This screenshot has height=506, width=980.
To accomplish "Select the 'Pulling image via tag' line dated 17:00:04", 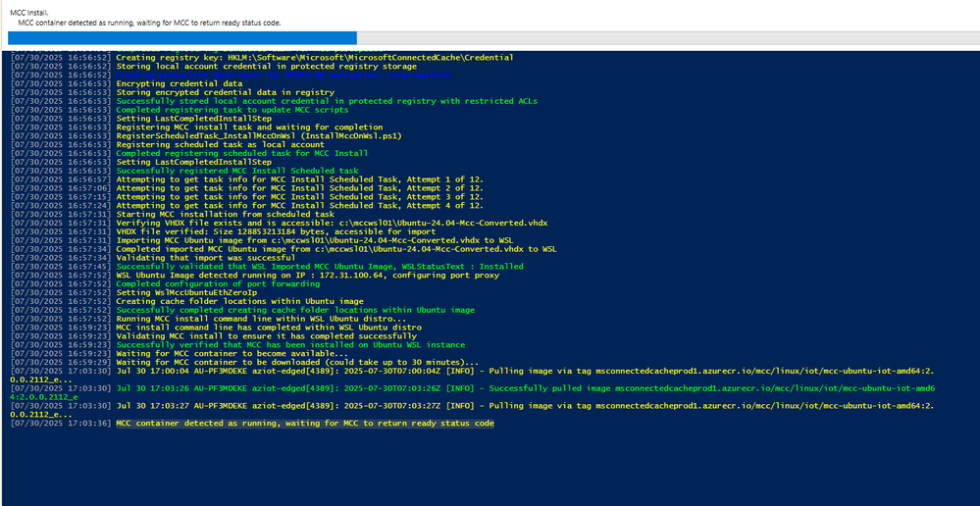I will pos(473,376).
